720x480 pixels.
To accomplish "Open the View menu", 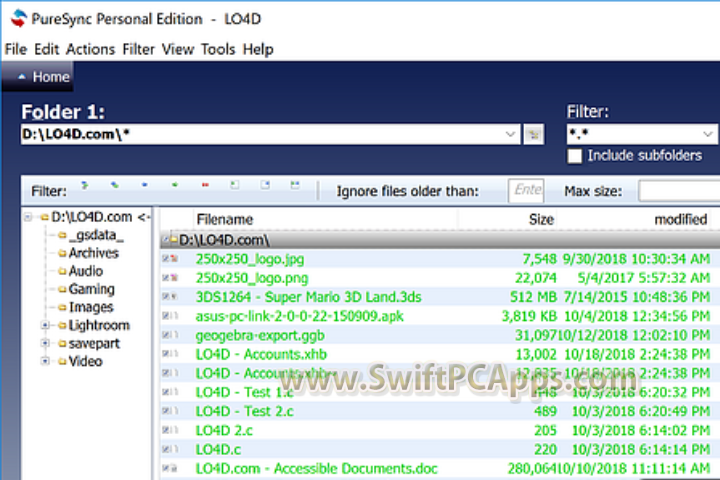I will click(178, 49).
